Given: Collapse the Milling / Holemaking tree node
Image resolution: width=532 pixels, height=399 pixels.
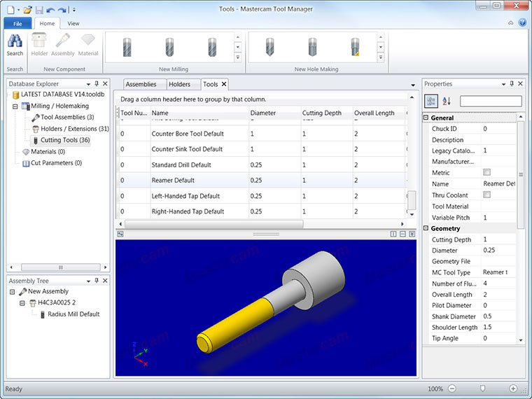Looking at the screenshot, I should coord(15,106).
